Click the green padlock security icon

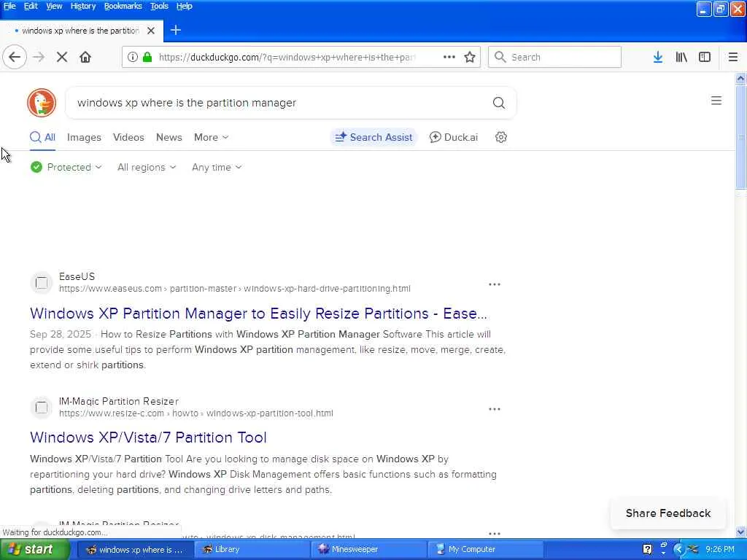(147, 57)
